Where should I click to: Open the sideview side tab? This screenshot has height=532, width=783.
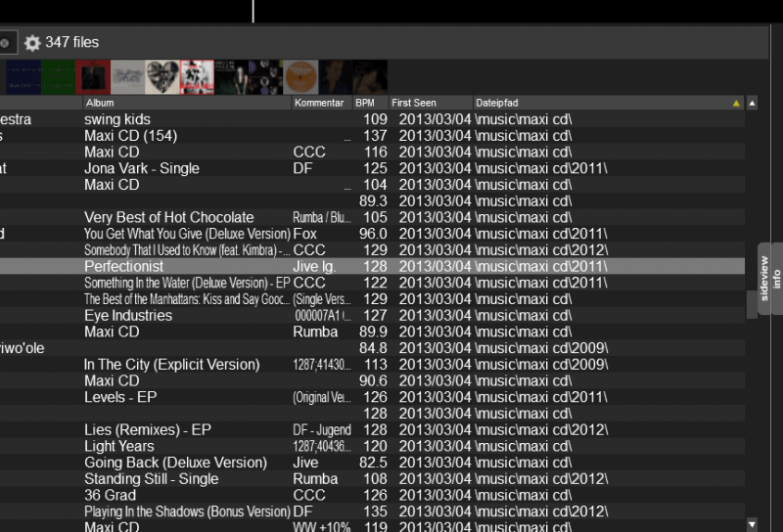[764, 279]
